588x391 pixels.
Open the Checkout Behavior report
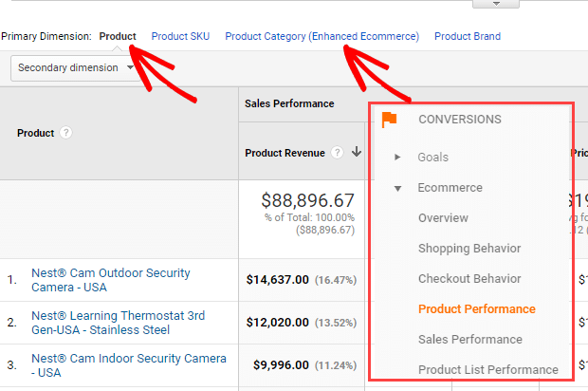469,279
